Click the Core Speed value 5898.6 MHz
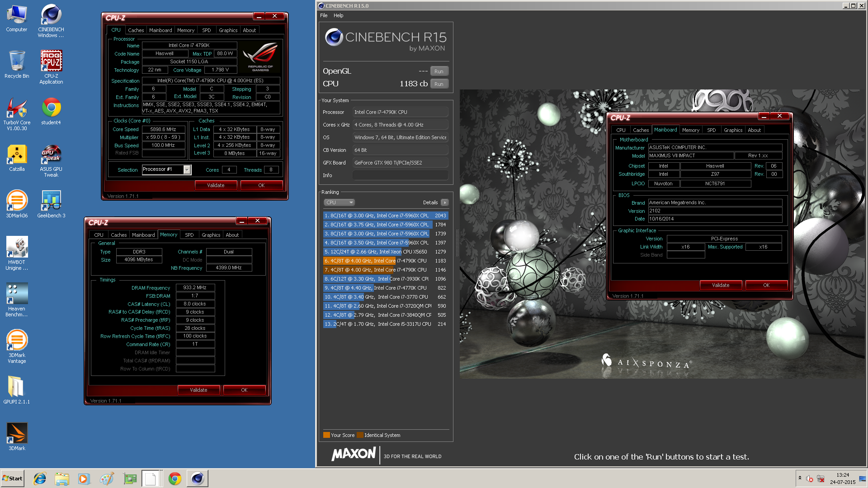Image resolution: width=868 pixels, height=488 pixels. coord(163,129)
